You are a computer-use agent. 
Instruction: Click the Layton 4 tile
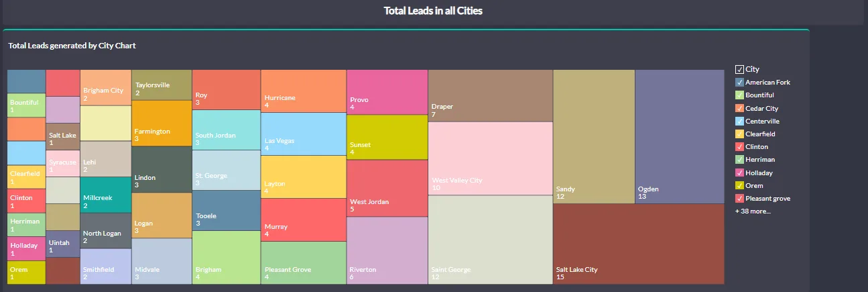303,177
